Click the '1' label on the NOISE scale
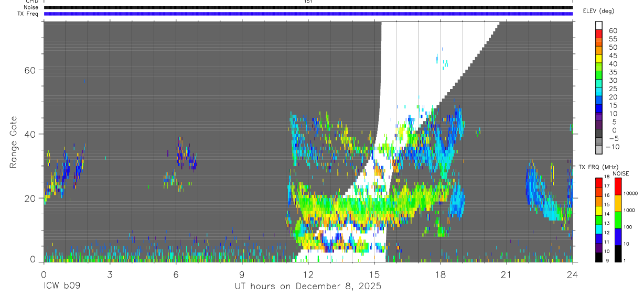Viewport: 644px width, 297px height. tap(626, 260)
